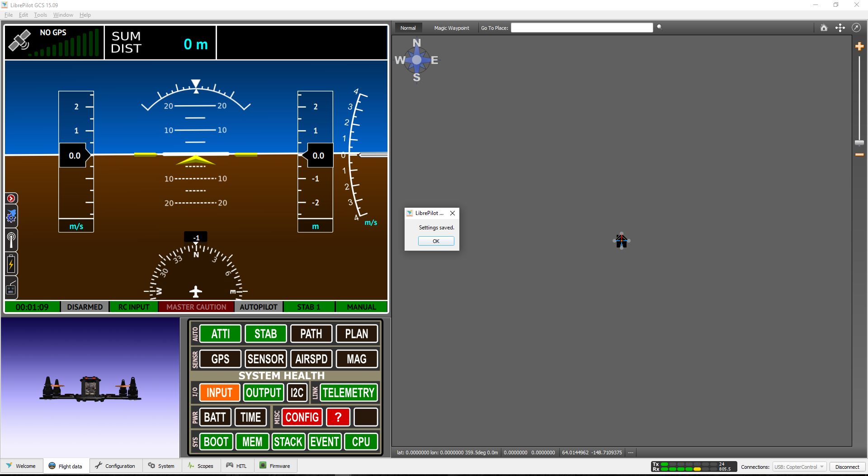Click the TELEMETRY link health indicator
The width and height of the screenshot is (868, 476).
coord(349,392)
